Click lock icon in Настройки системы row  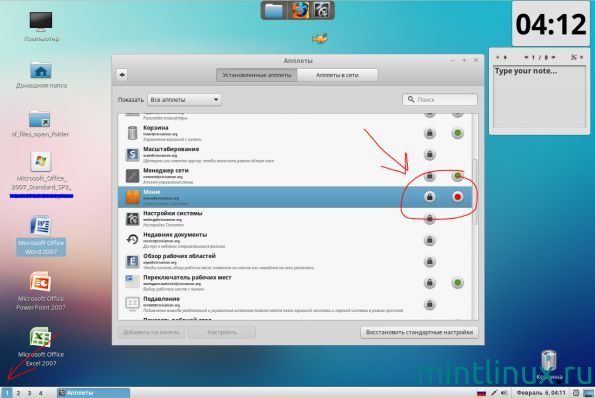[430, 219]
